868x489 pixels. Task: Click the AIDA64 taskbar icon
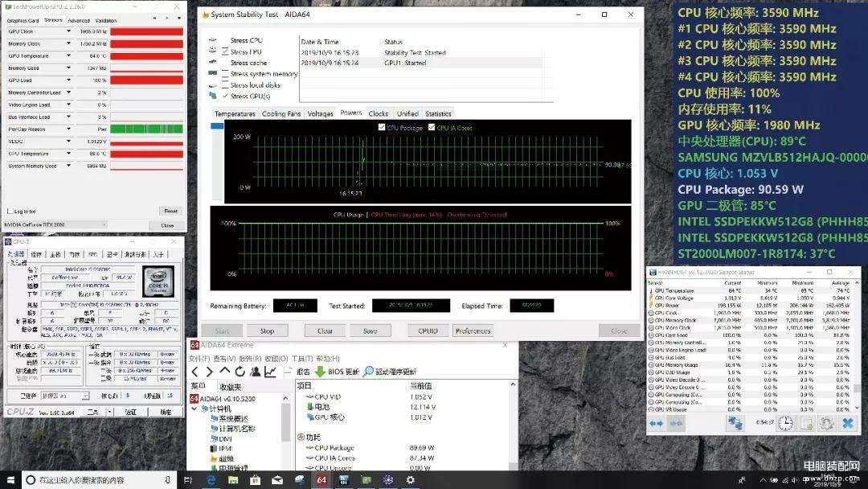(x=321, y=479)
